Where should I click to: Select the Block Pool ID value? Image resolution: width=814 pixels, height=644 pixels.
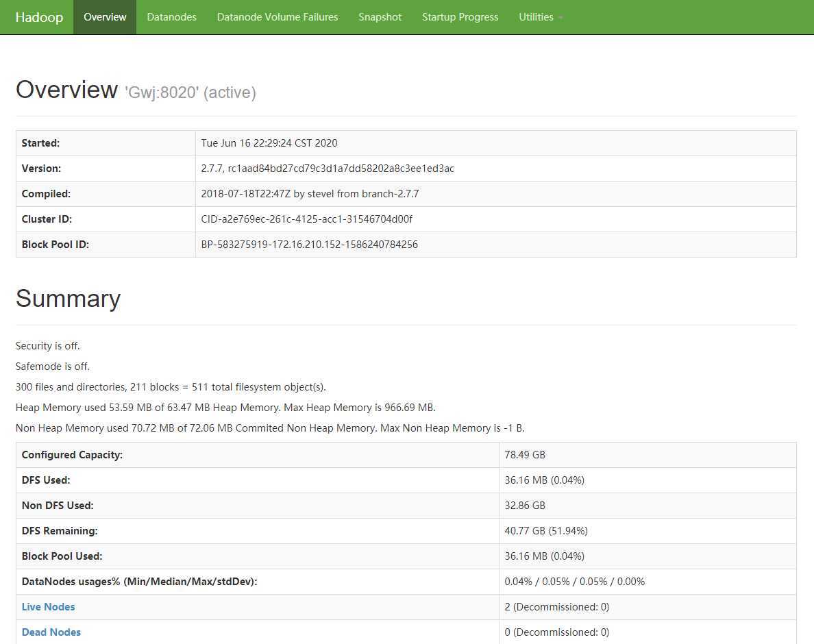point(310,245)
